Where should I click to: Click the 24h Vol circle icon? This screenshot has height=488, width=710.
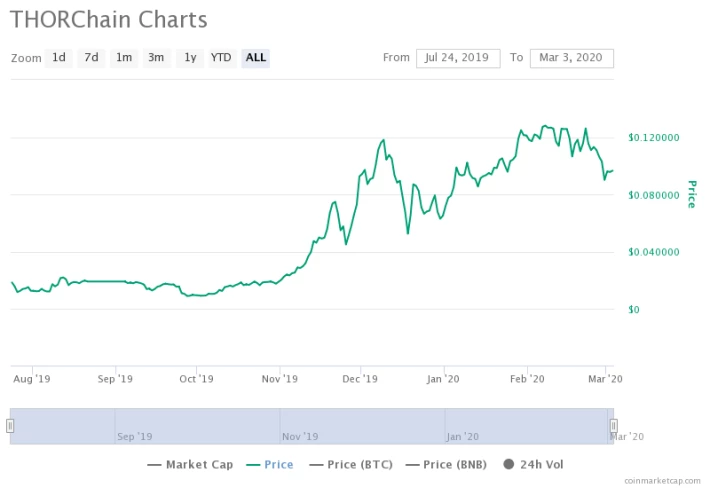click(509, 464)
